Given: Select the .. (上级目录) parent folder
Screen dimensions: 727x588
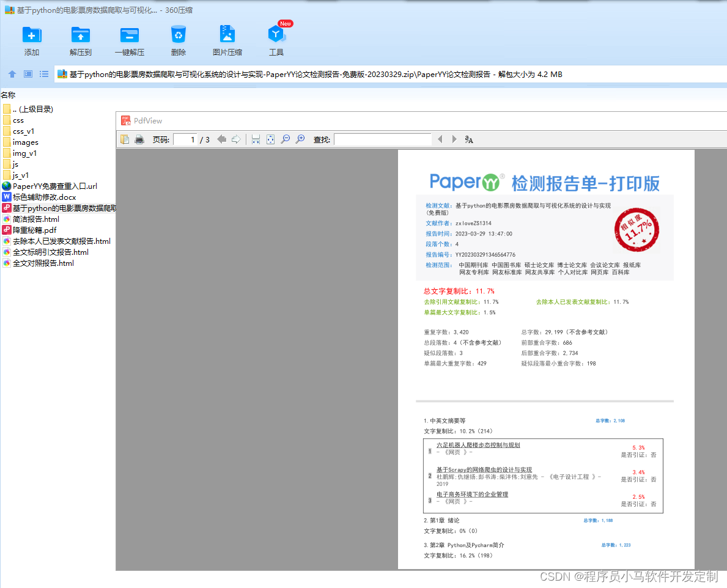Looking at the screenshot, I should (28, 109).
